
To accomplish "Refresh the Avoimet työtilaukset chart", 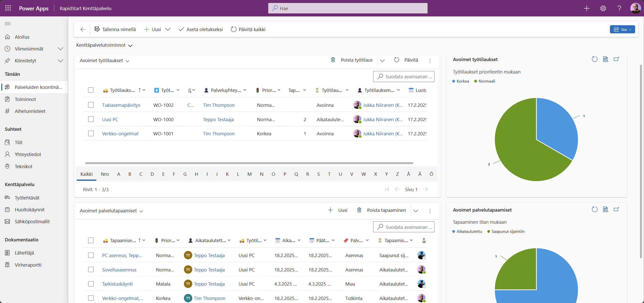I will (x=594, y=59).
